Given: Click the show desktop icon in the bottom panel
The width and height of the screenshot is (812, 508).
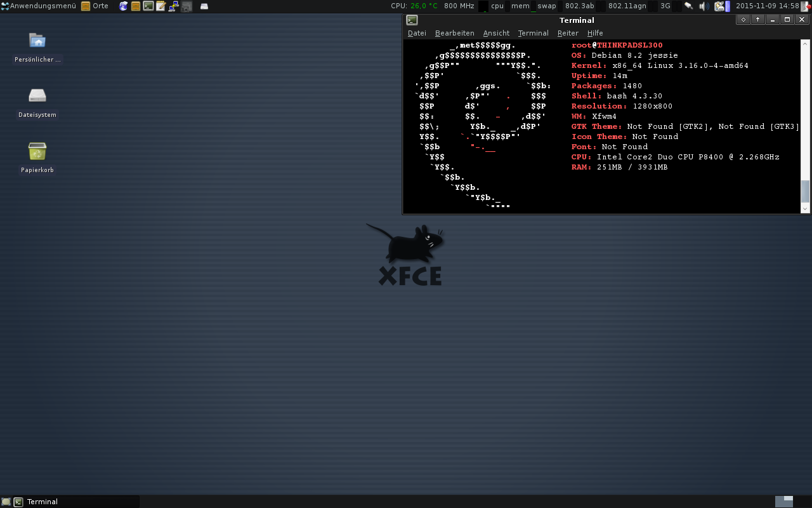Looking at the screenshot, I should coord(6,502).
